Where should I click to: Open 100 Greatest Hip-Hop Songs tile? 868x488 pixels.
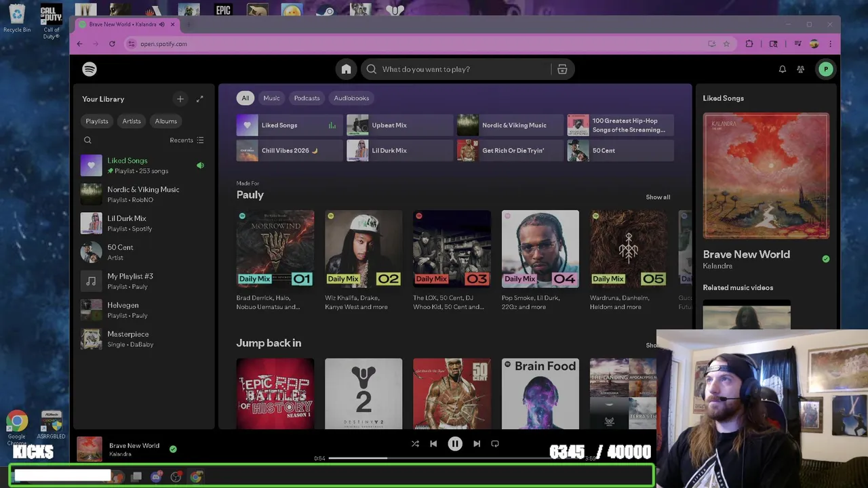(x=620, y=125)
